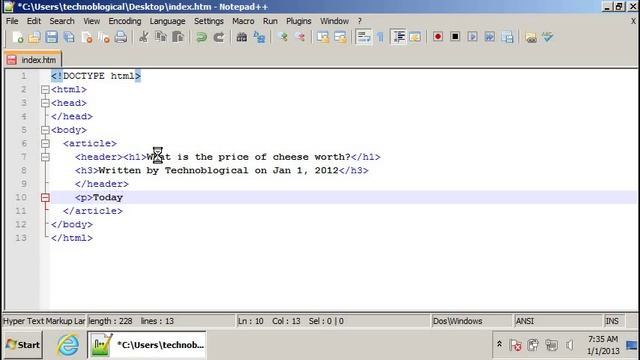Viewport: 640px width, 360px height.
Task: Click the DOCTYPE html line text
Action: [x=96, y=76]
